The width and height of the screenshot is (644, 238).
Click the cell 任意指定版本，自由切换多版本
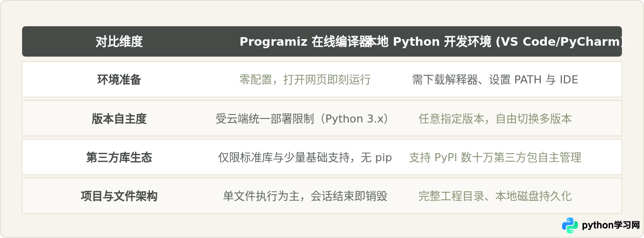[495, 118]
